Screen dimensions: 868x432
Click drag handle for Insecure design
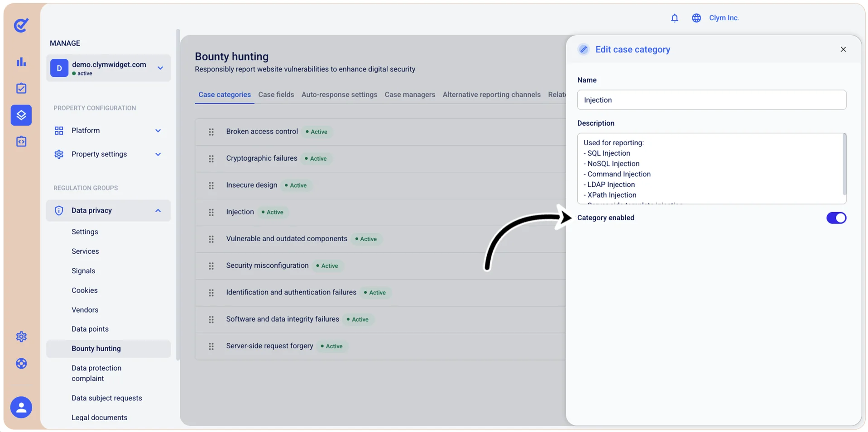(x=211, y=185)
